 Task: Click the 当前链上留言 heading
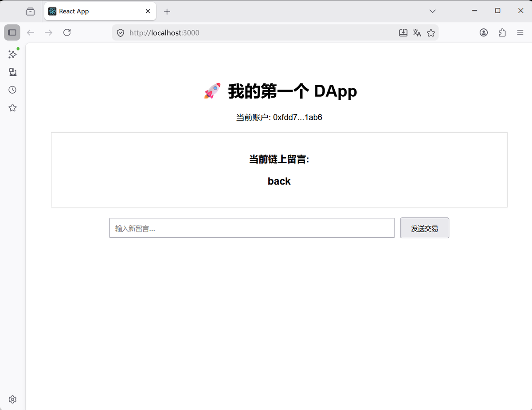(279, 159)
